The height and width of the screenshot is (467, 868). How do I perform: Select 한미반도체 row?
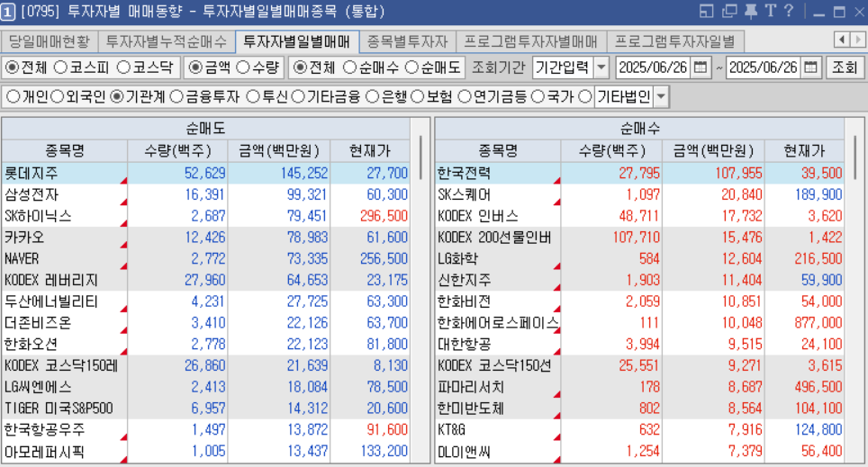(639, 409)
